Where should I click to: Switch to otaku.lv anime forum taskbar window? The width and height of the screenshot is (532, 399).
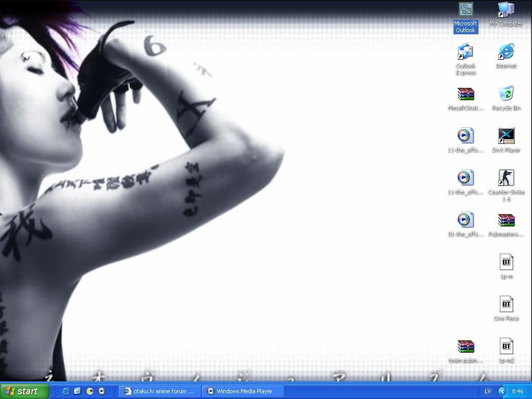pyautogui.click(x=160, y=391)
